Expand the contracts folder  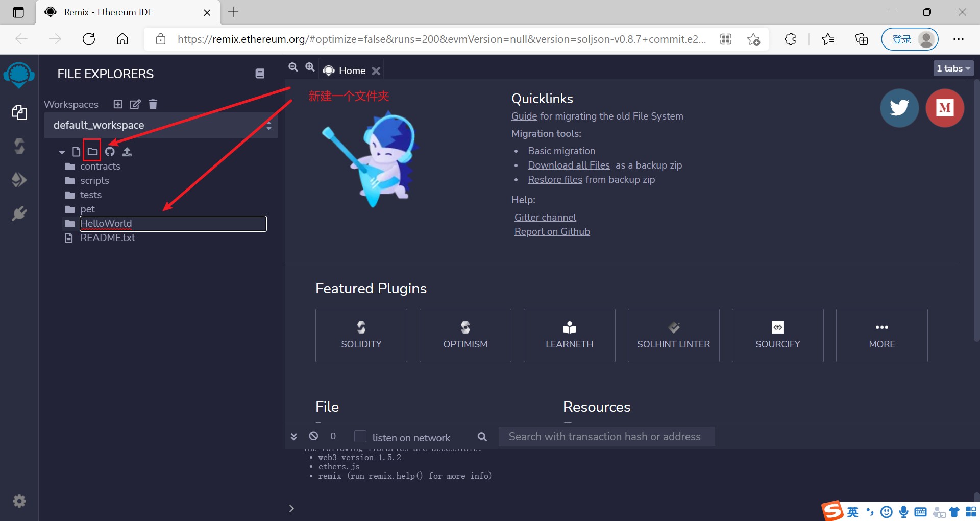pos(100,166)
